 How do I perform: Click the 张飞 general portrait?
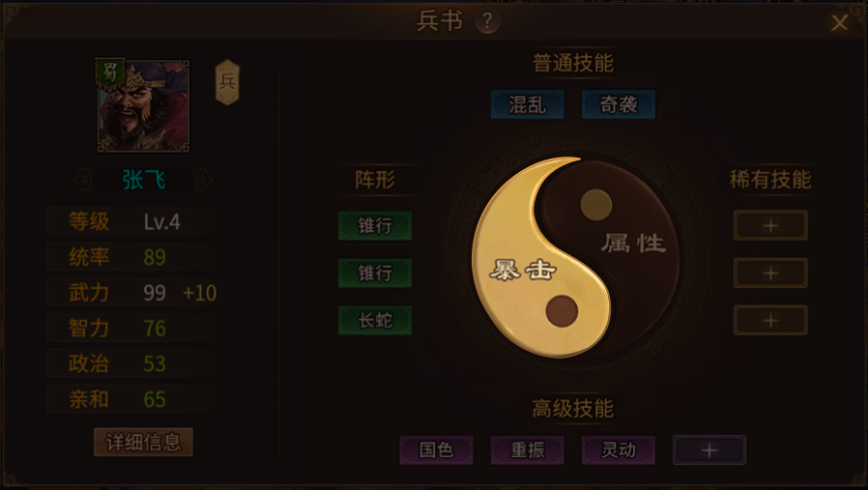143,105
